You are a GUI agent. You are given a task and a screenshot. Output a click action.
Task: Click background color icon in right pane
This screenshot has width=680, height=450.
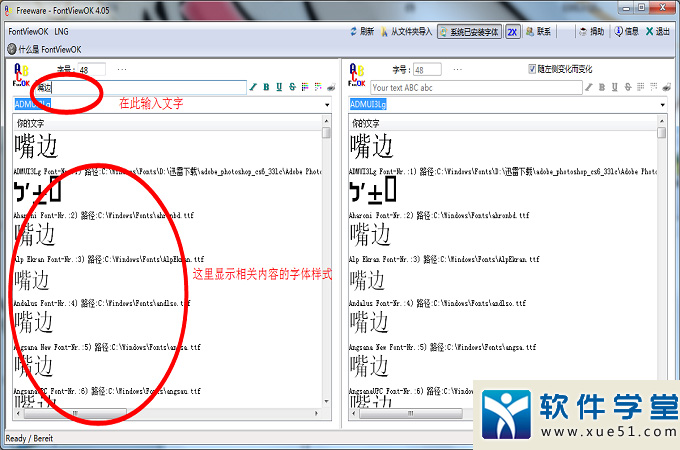pyautogui.click(x=654, y=87)
